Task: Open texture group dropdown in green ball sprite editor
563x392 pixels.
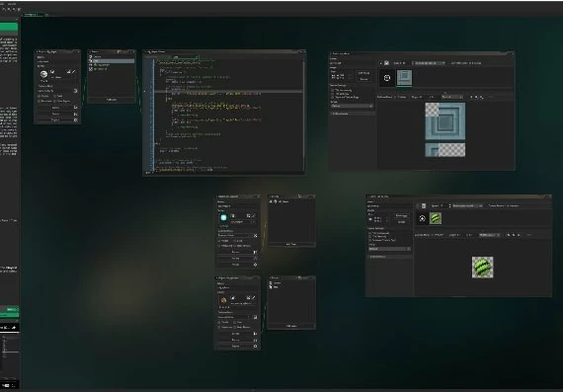Action: (x=389, y=249)
